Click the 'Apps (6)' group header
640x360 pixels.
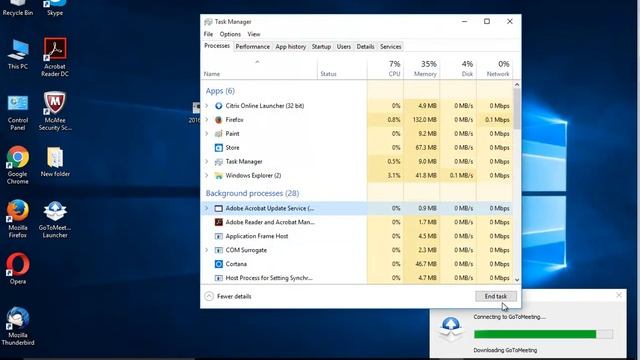point(220,91)
